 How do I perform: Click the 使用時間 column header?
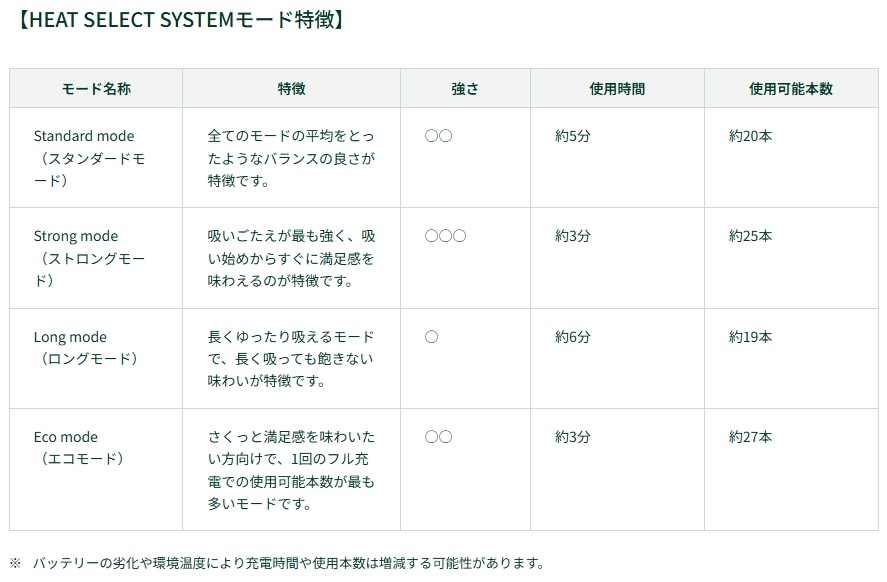coord(617,89)
